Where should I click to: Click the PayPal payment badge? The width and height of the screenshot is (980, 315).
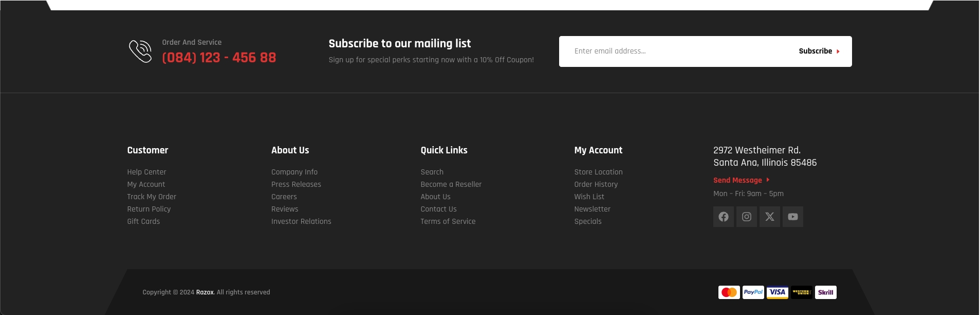click(753, 292)
